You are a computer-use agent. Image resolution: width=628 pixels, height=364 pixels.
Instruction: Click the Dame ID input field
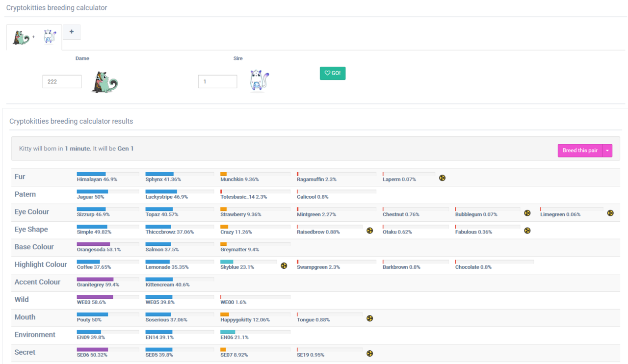pos(62,81)
